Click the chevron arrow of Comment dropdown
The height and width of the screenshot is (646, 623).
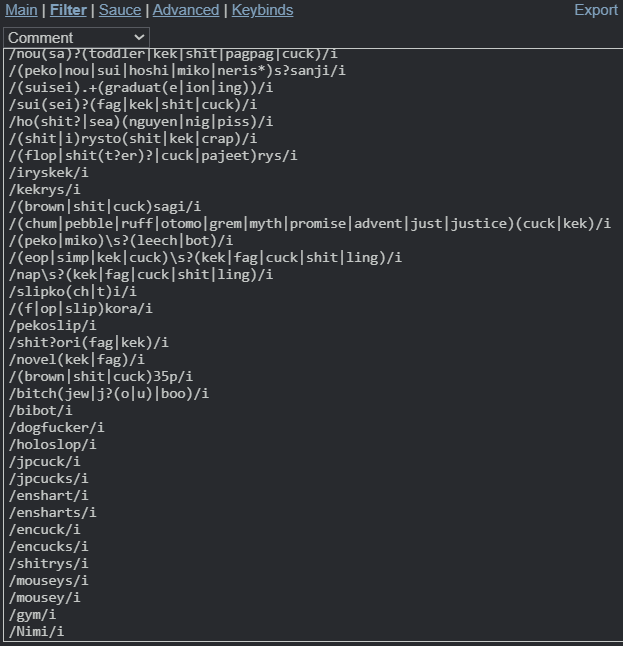pyautogui.click(x=139, y=37)
